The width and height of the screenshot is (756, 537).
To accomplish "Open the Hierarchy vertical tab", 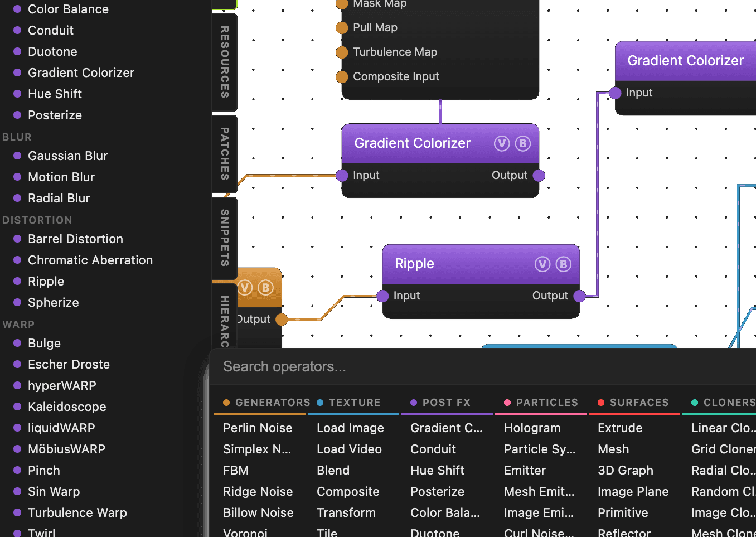I will click(225, 316).
